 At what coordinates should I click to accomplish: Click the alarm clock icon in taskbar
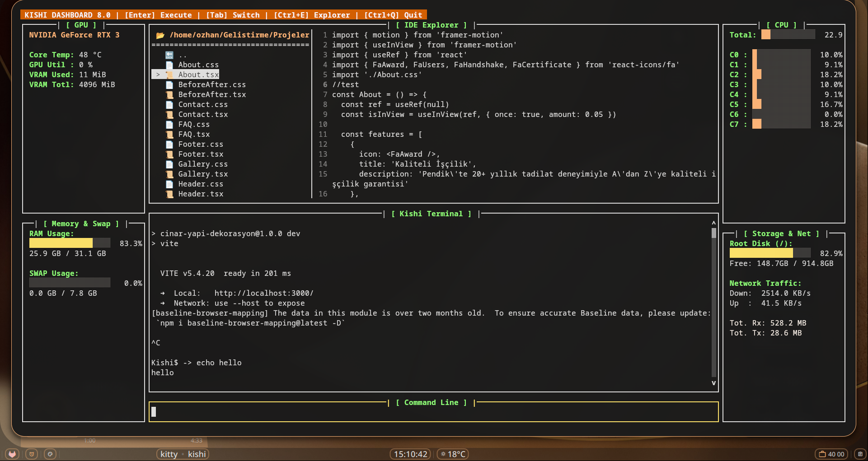pos(32,454)
